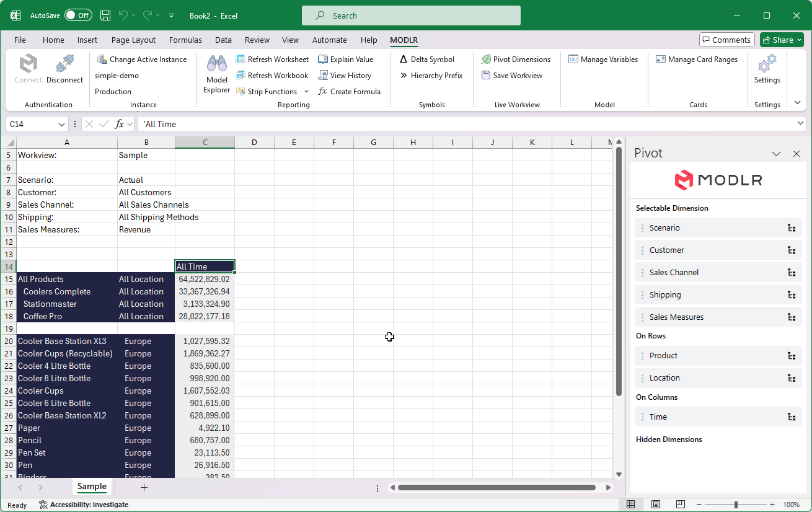812x512 pixels.
Task: Click the Search box
Action: tap(411, 15)
